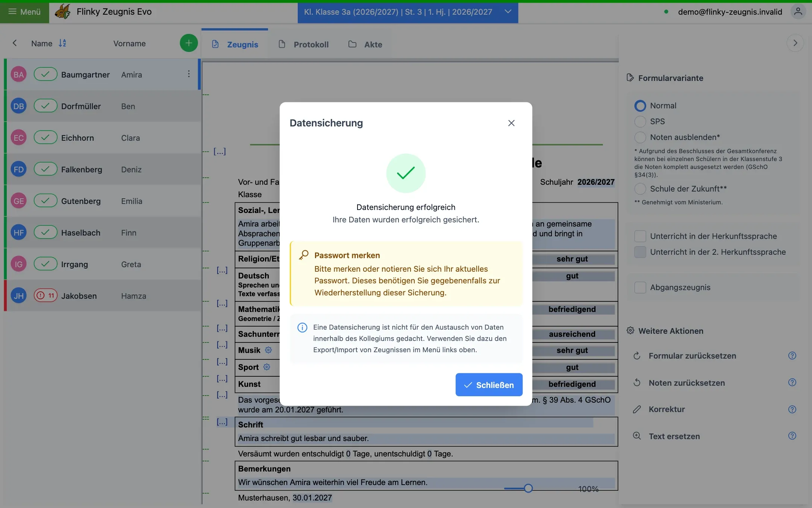Screen dimensions: 812x508
Task: Check Unterricht in der 2. Herkunftssprache
Action: tap(640, 252)
